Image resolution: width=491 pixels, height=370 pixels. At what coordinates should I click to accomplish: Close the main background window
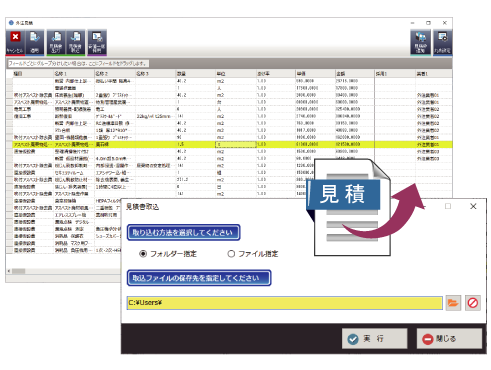445,23
